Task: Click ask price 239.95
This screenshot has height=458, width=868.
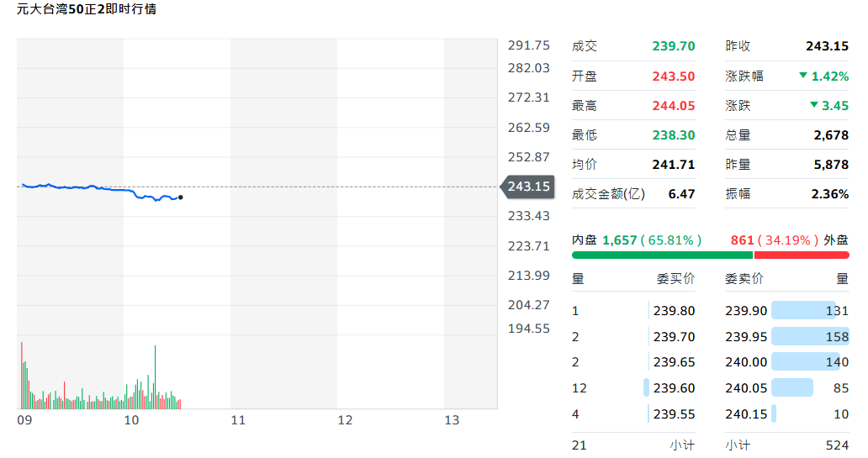Action: tap(746, 336)
